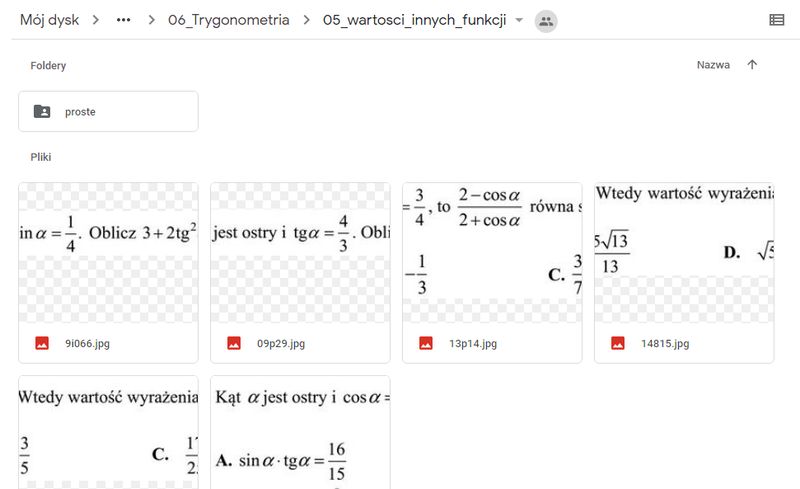Viewport: 800px width, 489px height.
Task: Select 09p29.jpg preview with tgα
Action: (x=300, y=253)
